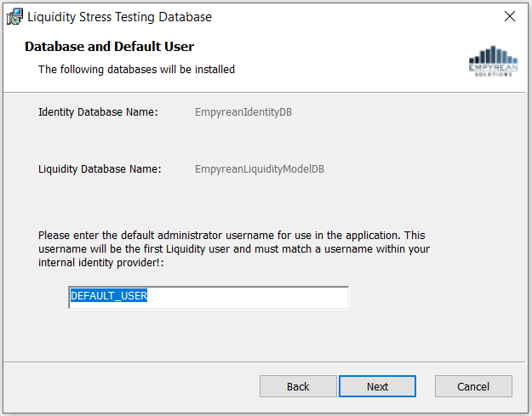532x416 pixels.
Task: Click the installer icon in the title bar
Action: pos(14,17)
